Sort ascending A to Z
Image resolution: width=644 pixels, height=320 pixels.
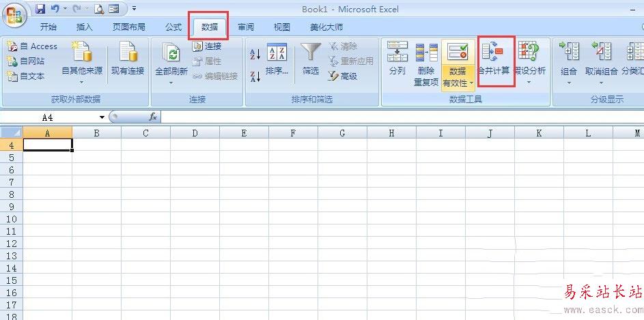255,54
